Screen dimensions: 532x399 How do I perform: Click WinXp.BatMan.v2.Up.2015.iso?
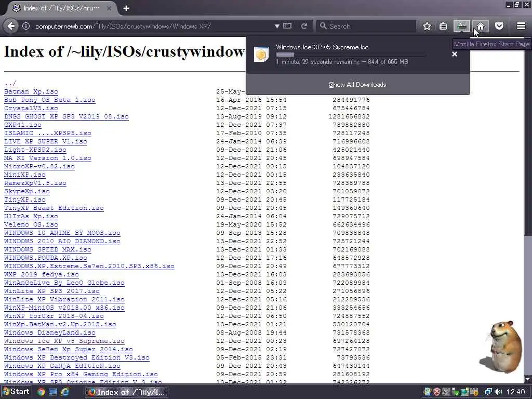(x=60, y=324)
